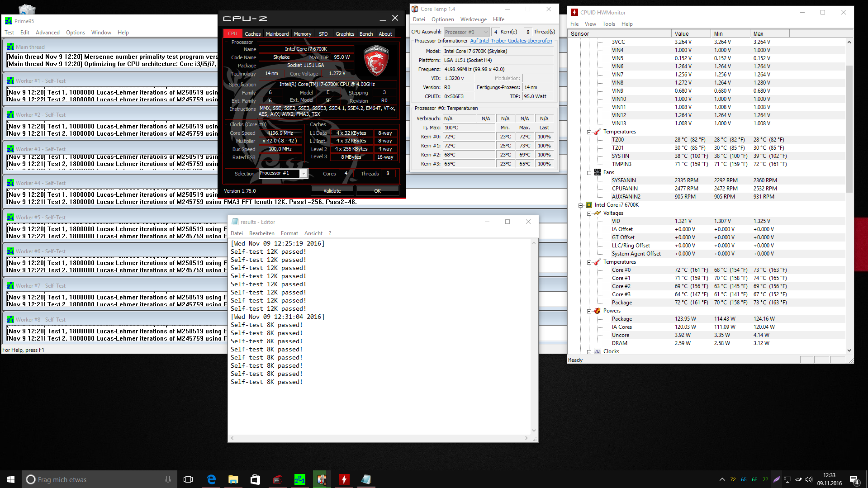This screenshot has width=868, height=488.
Task: Click the Prime95 Main thread window icon
Action: tap(10, 47)
